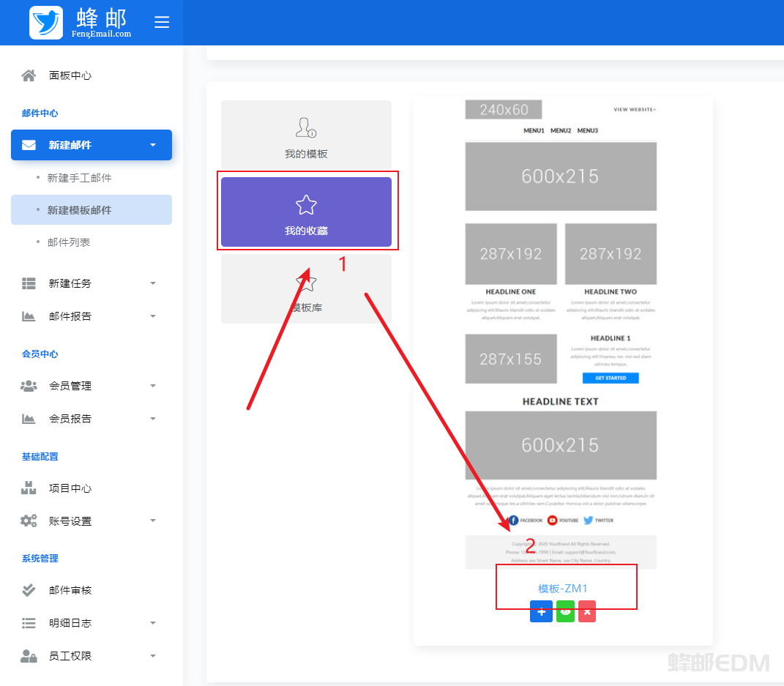Click the chart icon beside 会员报告
The height and width of the screenshot is (686, 784).
click(x=29, y=419)
